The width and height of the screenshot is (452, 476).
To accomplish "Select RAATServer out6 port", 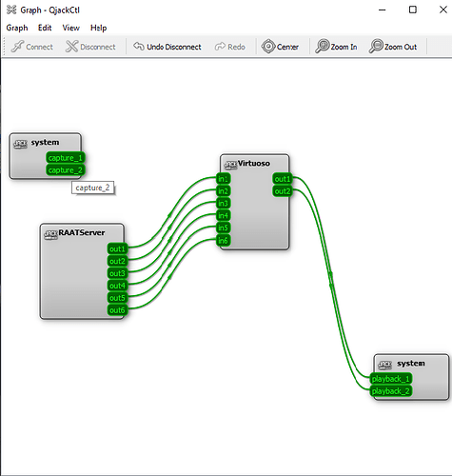I will pos(117,310).
